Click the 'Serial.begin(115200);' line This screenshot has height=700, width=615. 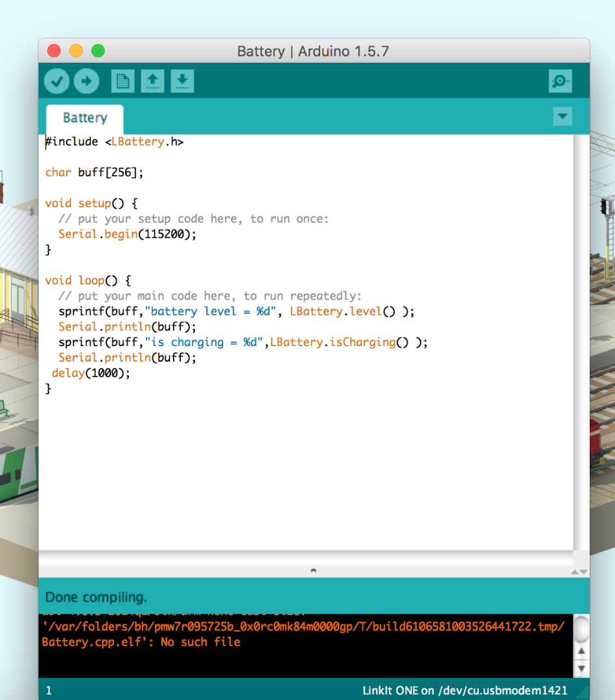pyautogui.click(x=127, y=235)
